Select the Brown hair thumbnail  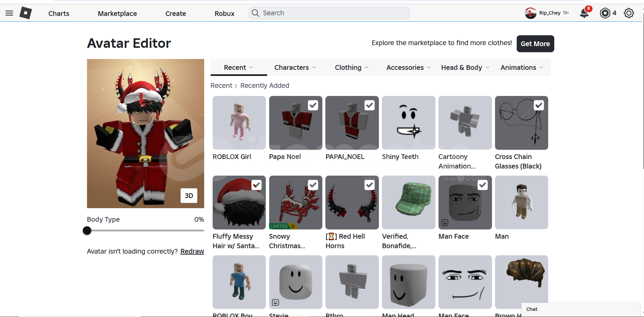click(x=521, y=282)
